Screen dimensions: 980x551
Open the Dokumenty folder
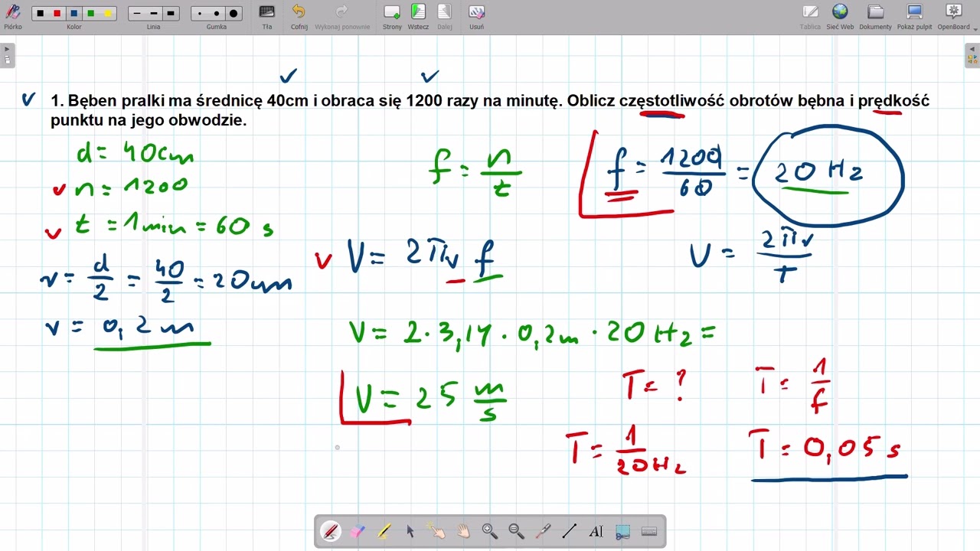tap(875, 15)
